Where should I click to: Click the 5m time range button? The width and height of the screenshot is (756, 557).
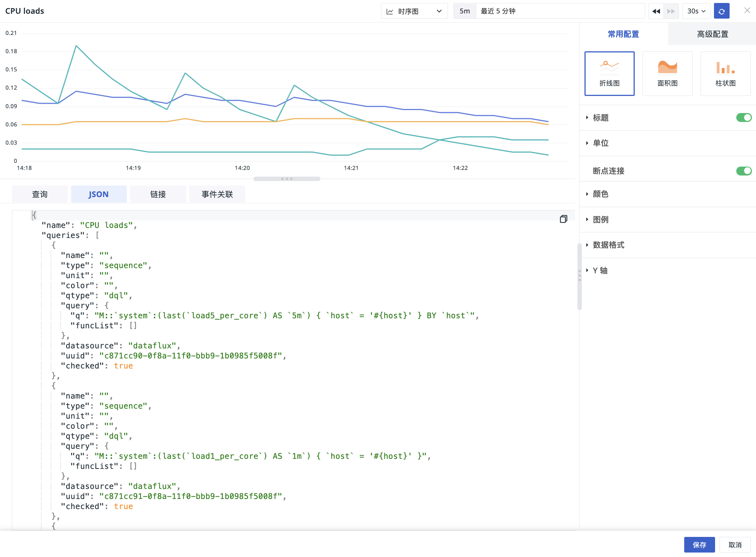pyautogui.click(x=465, y=11)
